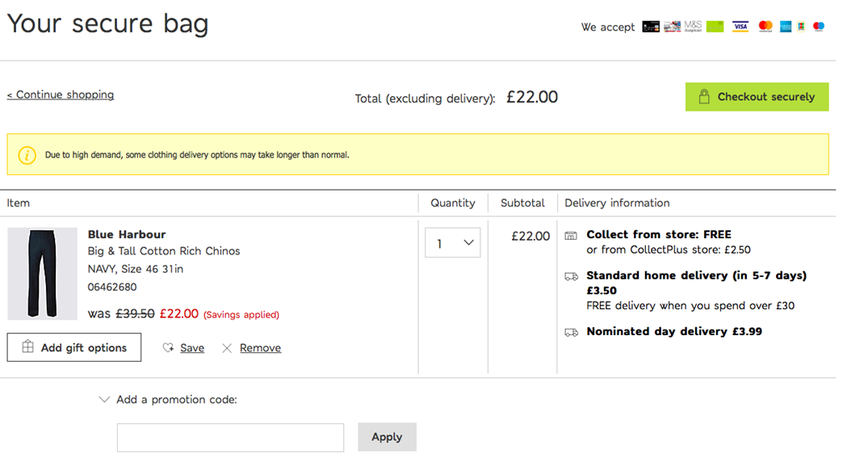Save the Blue Harbour chinos for later
Viewport: 868px width, 470px height.
click(x=192, y=348)
